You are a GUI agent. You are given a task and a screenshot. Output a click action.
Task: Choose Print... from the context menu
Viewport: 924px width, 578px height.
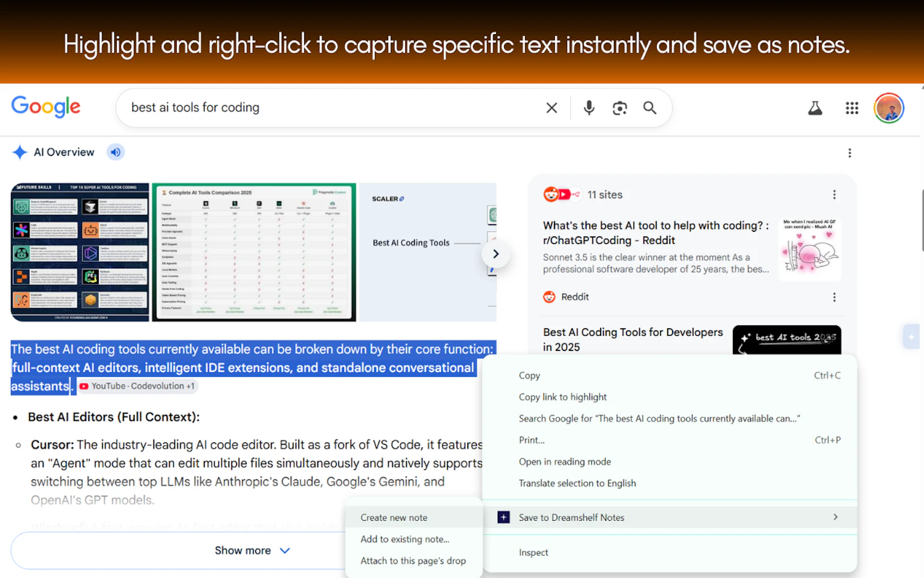coord(669,440)
